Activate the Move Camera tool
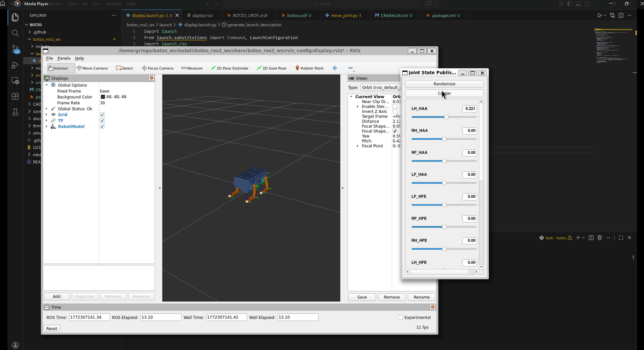This screenshot has width=644, height=350. click(x=92, y=68)
